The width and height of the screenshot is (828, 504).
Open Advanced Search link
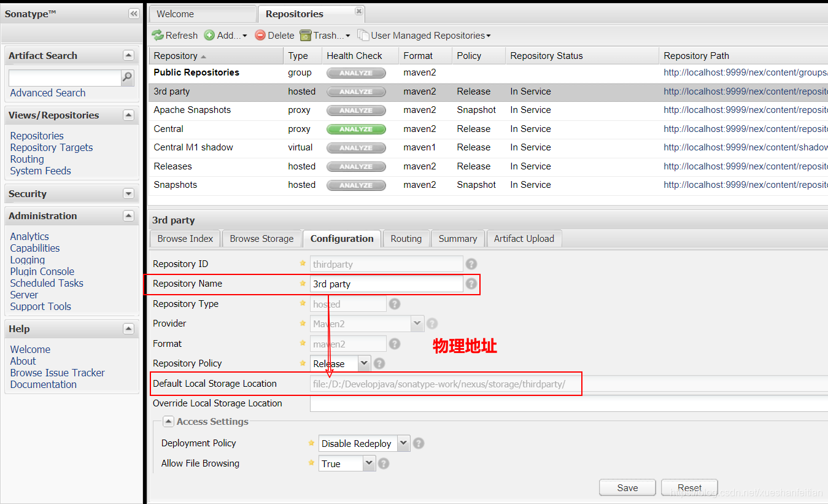coord(48,93)
